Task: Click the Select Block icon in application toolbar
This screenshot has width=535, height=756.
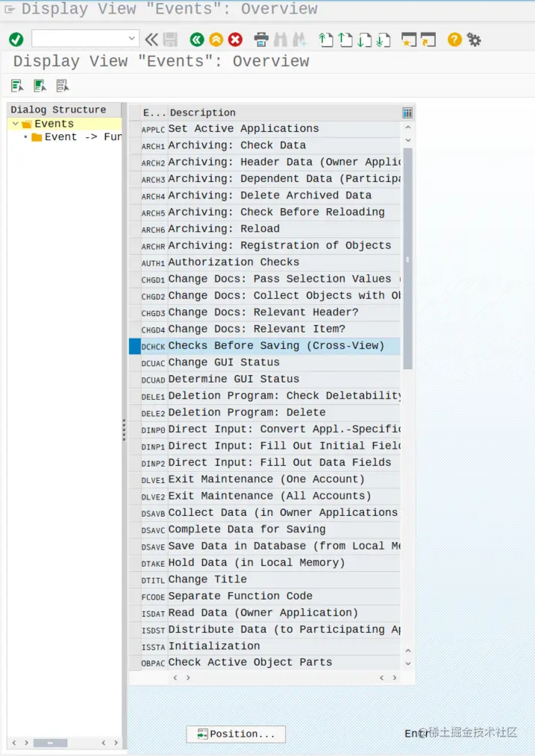Action: click(x=40, y=86)
